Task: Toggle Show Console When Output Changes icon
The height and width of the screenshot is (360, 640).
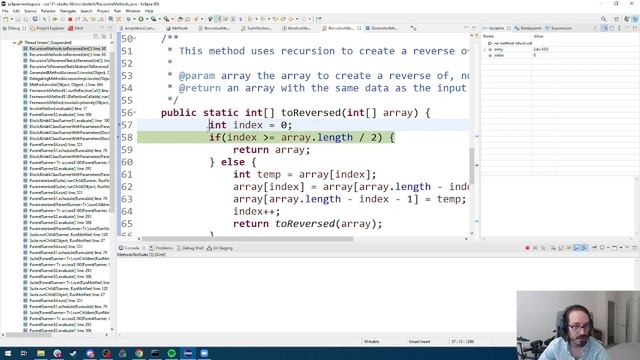Action: 576,248
